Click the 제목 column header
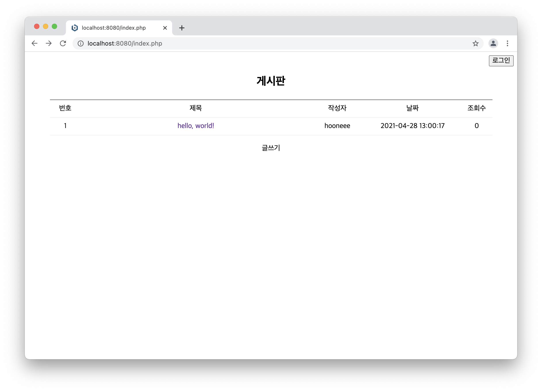Image resolution: width=542 pixels, height=392 pixels. (196, 108)
